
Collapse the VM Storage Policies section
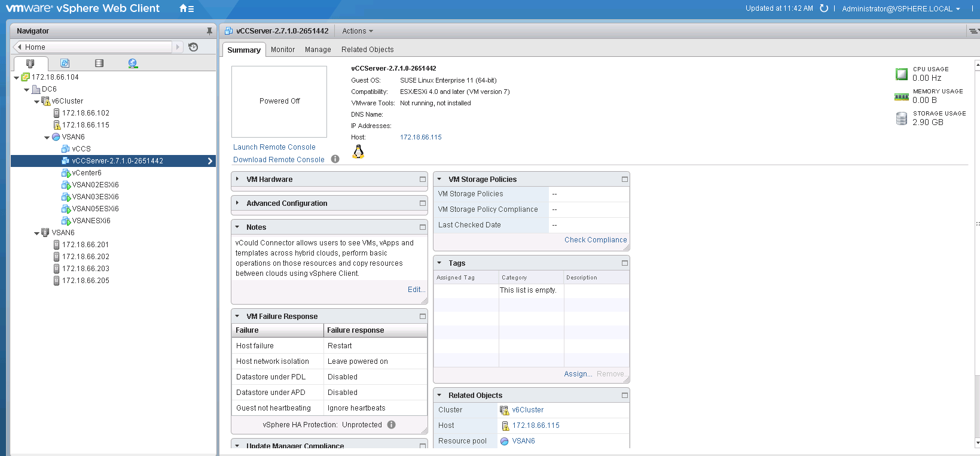439,179
